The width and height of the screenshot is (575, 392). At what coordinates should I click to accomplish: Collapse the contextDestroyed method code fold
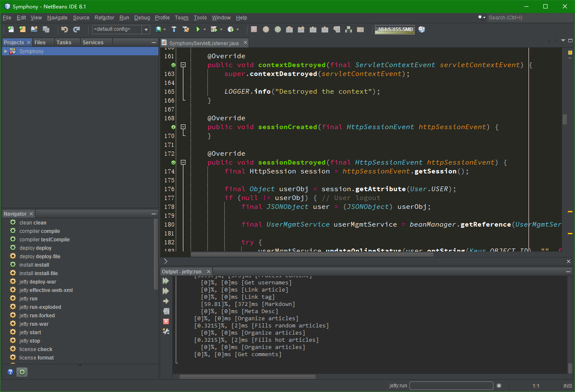tap(183, 65)
